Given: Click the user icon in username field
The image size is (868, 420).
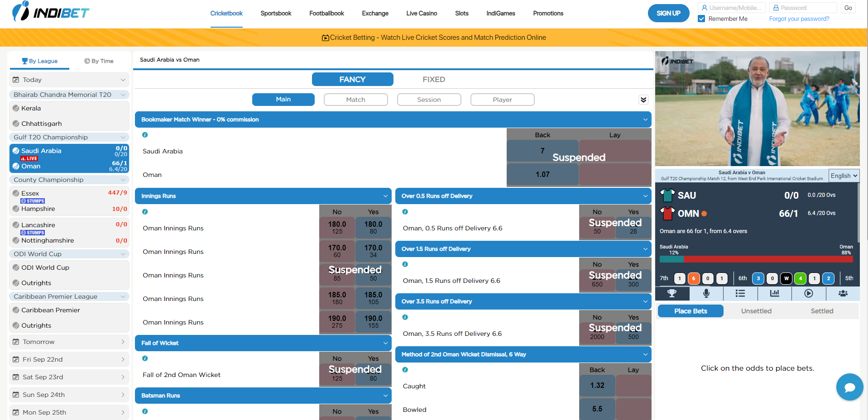Looking at the screenshot, I should pos(704,8).
